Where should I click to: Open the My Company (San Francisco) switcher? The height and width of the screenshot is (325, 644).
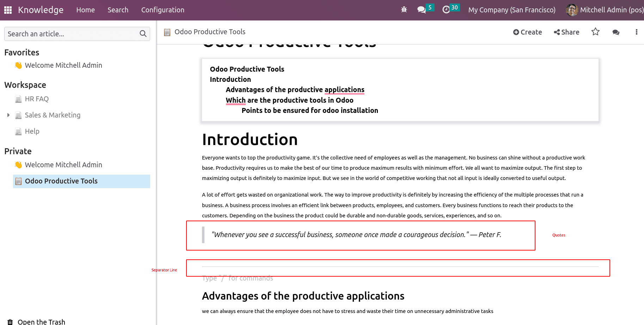pos(512,10)
